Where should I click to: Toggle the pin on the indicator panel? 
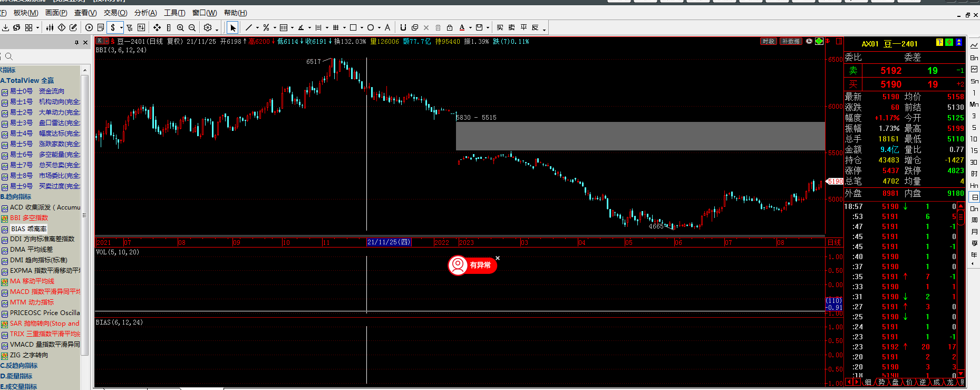point(76,42)
